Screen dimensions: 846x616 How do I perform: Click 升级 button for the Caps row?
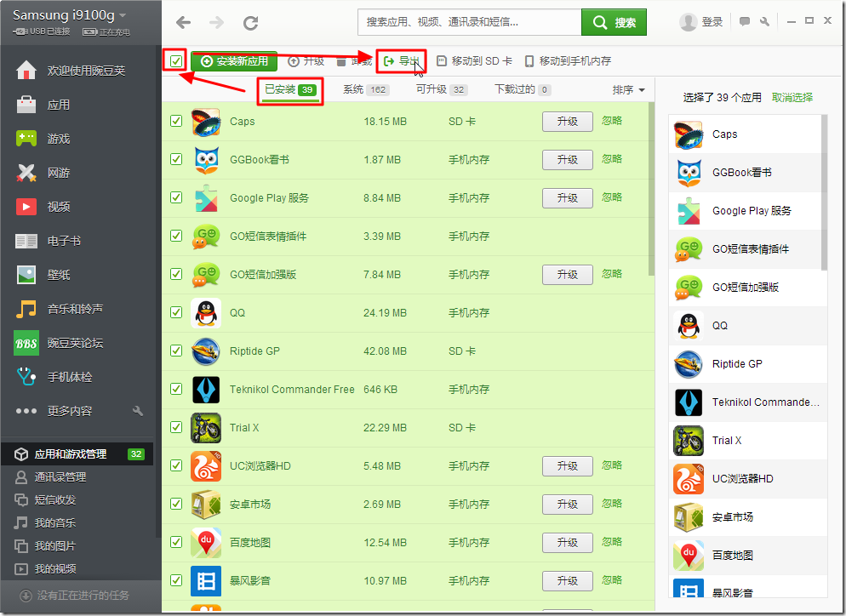[x=568, y=122]
